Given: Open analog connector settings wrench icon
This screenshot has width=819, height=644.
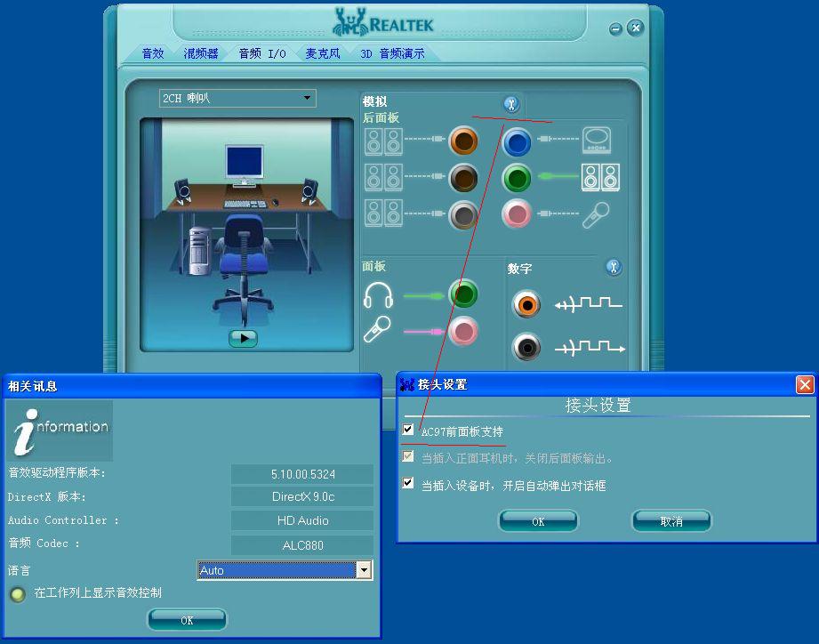Looking at the screenshot, I should pyautogui.click(x=510, y=103).
